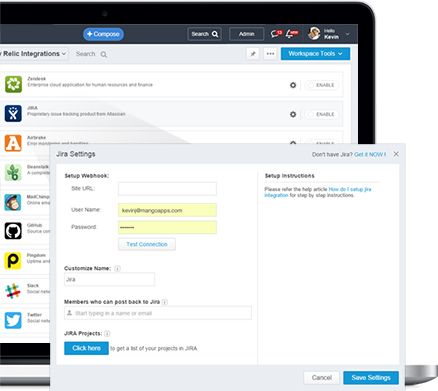Click the magnifier icon beside integrations Search

(x=104, y=54)
